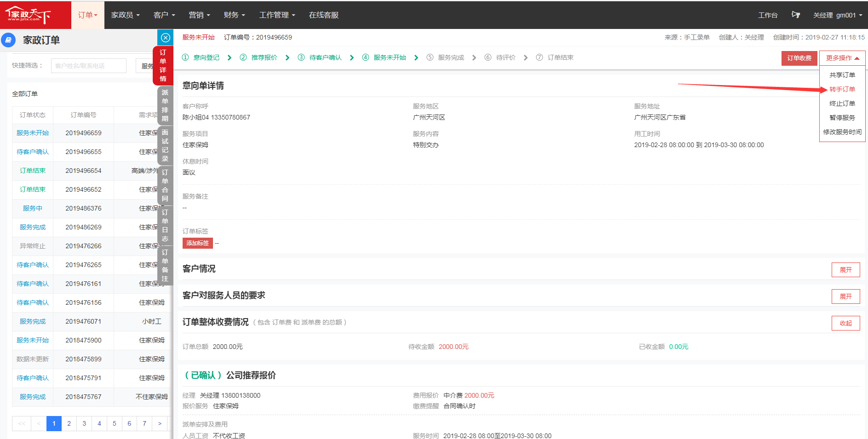Screen dimensions: 868x439
Task: Switch to the 订单备注 side tab
Action: pyautogui.click(x=165, y=265)
